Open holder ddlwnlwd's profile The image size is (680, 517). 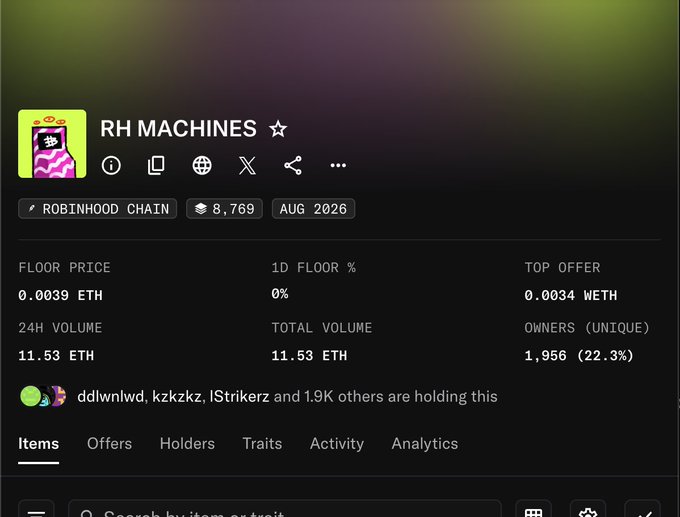[x=111, y=396]
